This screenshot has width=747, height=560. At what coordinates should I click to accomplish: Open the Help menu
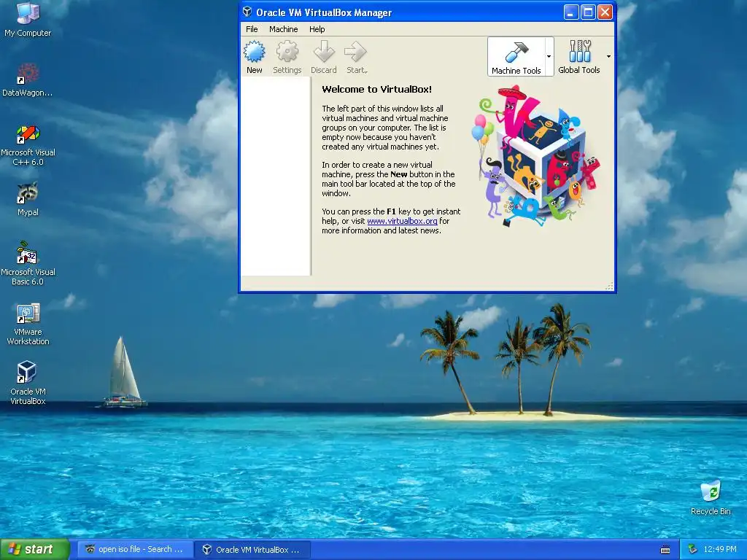coord(317,29)
